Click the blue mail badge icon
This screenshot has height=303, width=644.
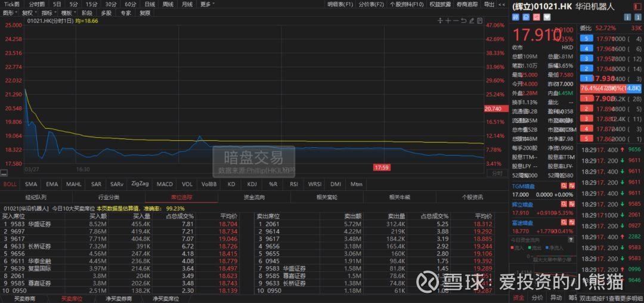[526, 17]
